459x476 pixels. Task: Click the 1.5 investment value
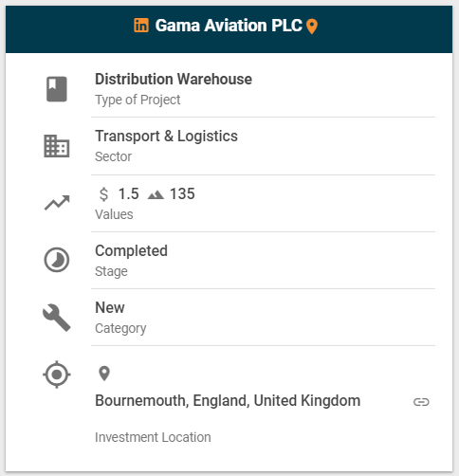128,193
